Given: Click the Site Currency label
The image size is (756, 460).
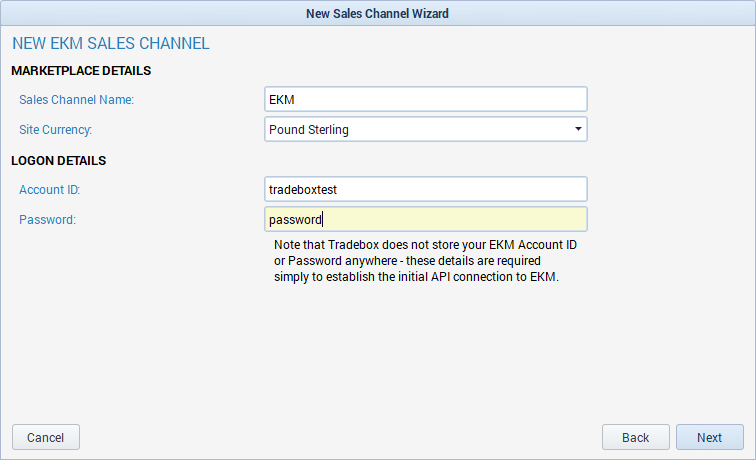Looking at the screenshot, I should tap(55, 130).
